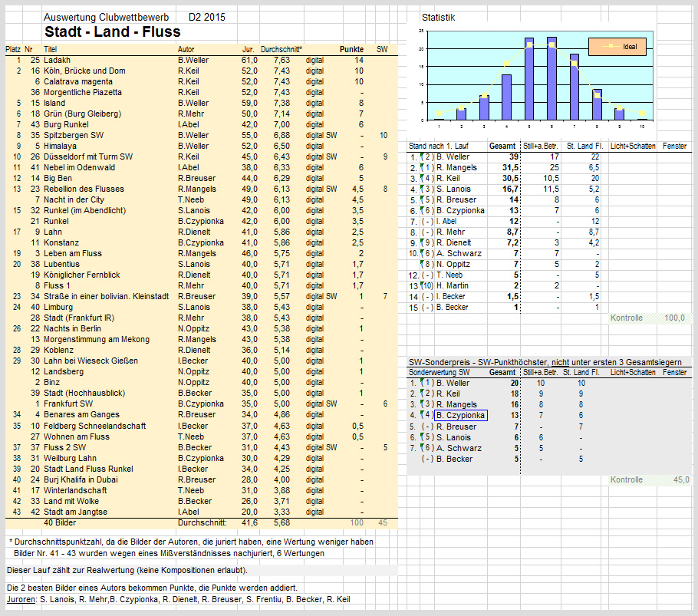698x616 pixels.
Task: Select "Straße in einer bolivian. Kleinstadt" cell
Action: tap(107, 296)
